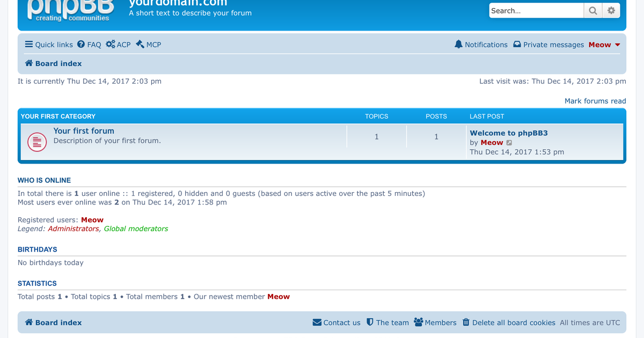Open advanced search via gear icon
Viewport: 644px width, 338px height.
coord(611,11)
